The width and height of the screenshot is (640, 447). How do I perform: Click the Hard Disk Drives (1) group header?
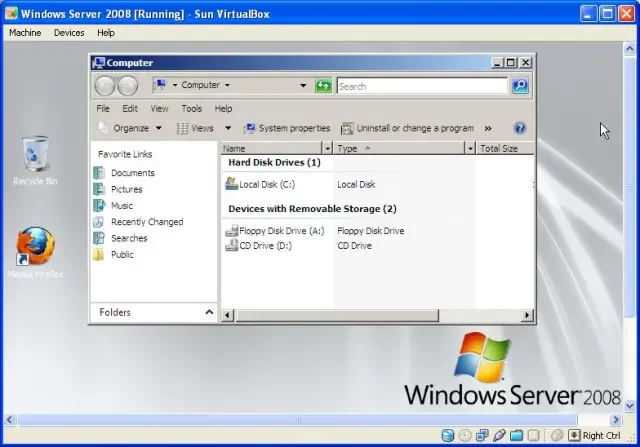click(x=274, y=162)
